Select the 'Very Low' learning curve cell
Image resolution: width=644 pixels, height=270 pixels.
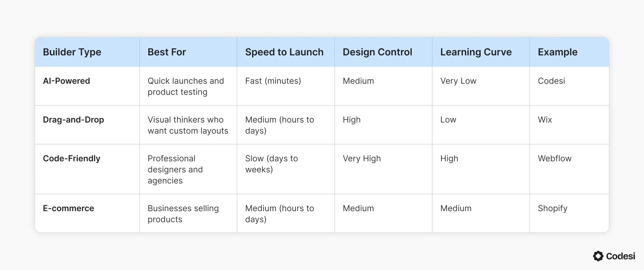coord(458,81)
